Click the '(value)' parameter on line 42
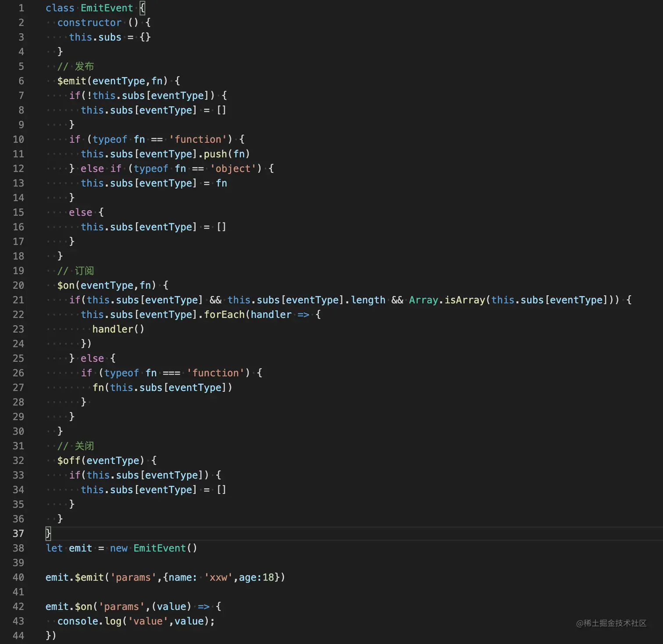Screen dimensions: 663x644 (171, 607)
